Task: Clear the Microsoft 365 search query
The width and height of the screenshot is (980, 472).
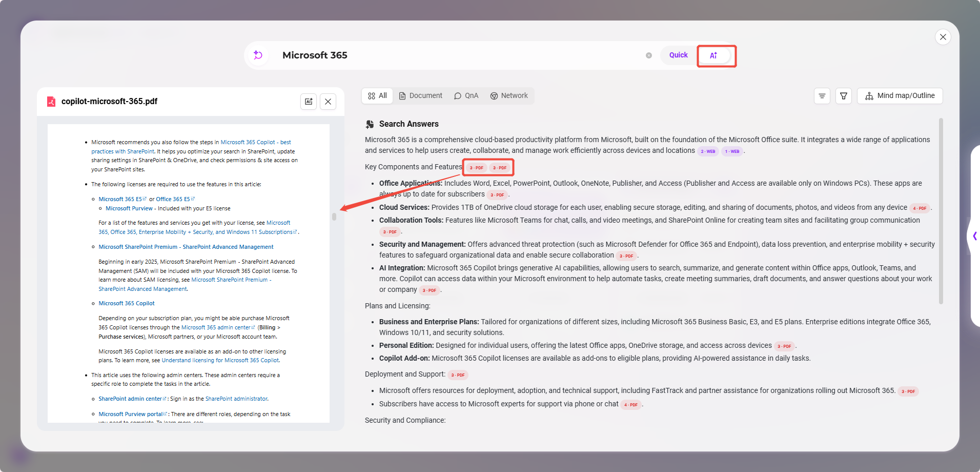Action: 649,55
